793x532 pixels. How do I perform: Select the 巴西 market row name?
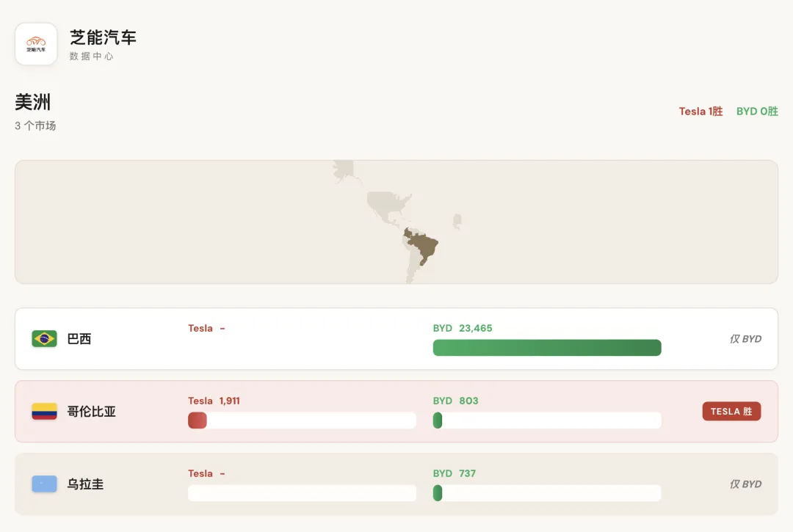click(x=79, y=338)
